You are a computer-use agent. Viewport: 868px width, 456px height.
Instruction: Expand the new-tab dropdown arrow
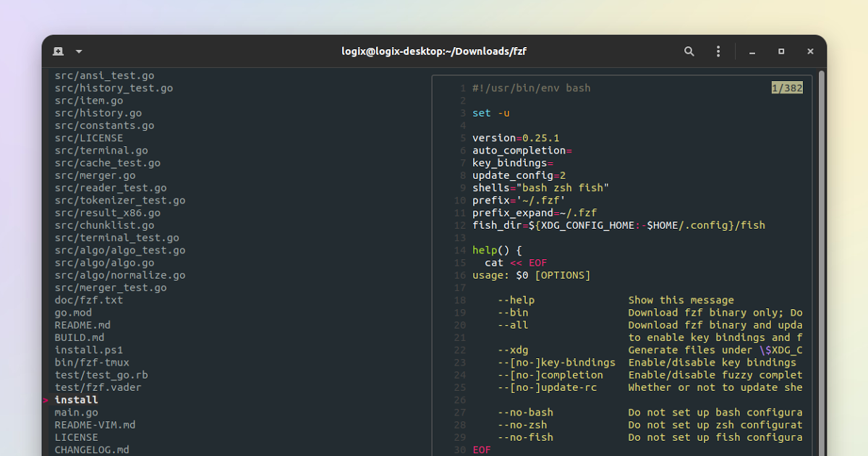coord(79,51)
